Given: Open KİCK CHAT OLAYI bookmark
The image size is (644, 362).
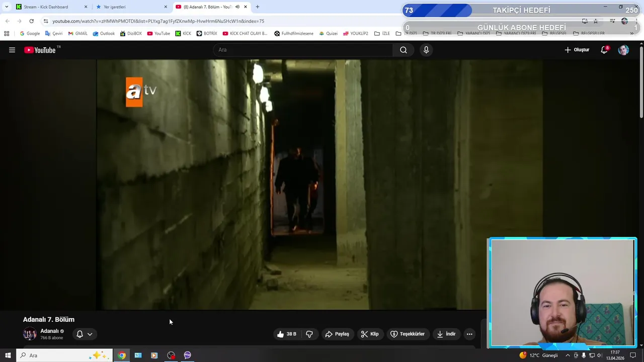Looking at the screenshot, I should click(x=245, y=34).
